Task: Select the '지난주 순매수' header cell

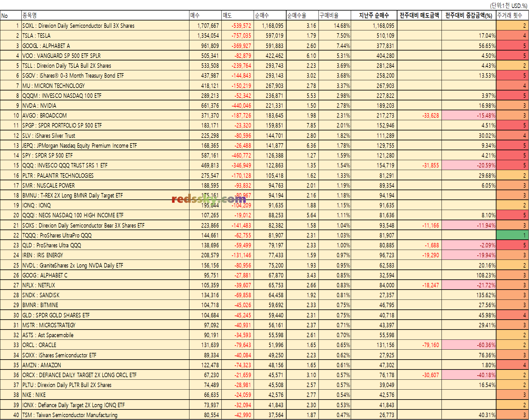Action: click(374, 15)
